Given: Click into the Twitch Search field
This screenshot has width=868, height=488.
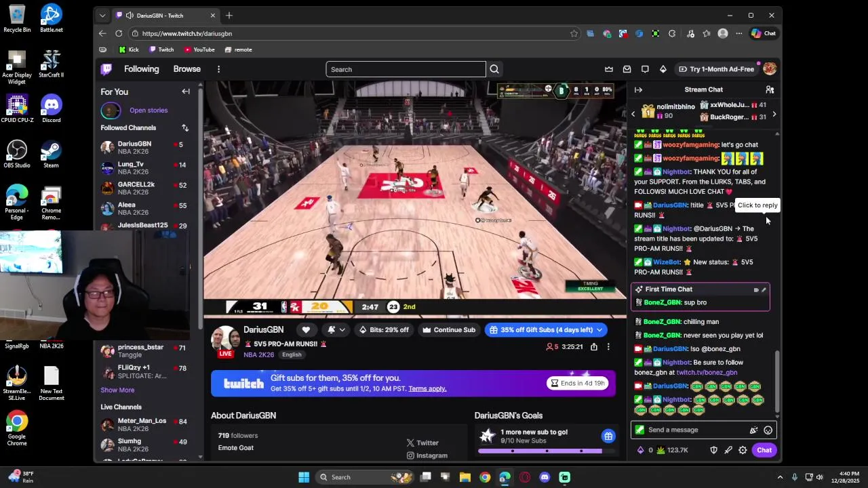Looking at the screenshot, I should pos(406,69).
